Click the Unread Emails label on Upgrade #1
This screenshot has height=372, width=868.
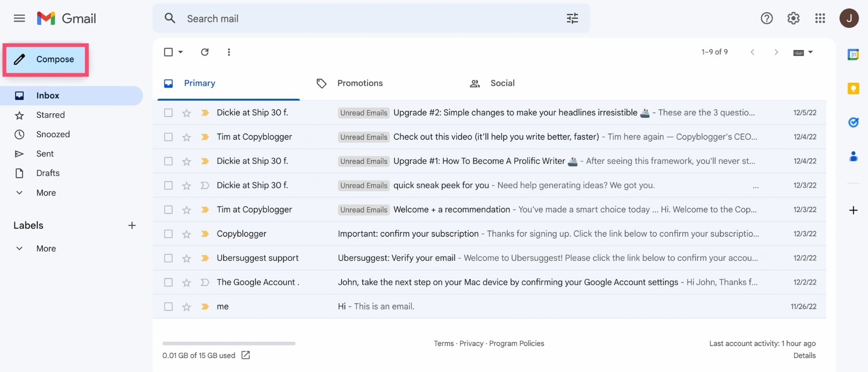(x=364, y=161)
